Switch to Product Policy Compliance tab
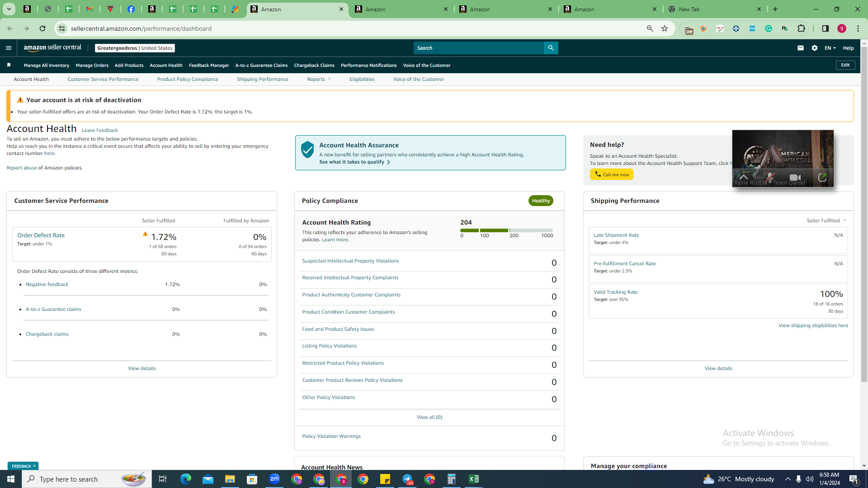This screenshot has width=868, height=488. [x=188, y=79]
